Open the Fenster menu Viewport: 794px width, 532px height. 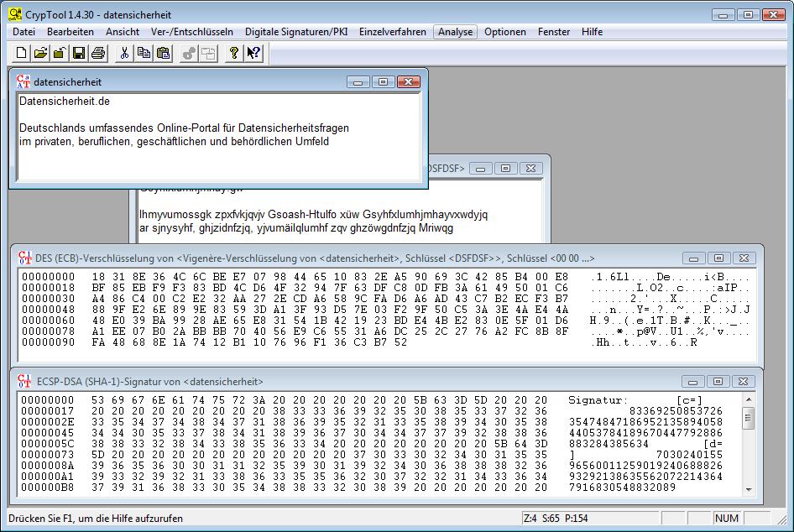click(x=554, y=32)
